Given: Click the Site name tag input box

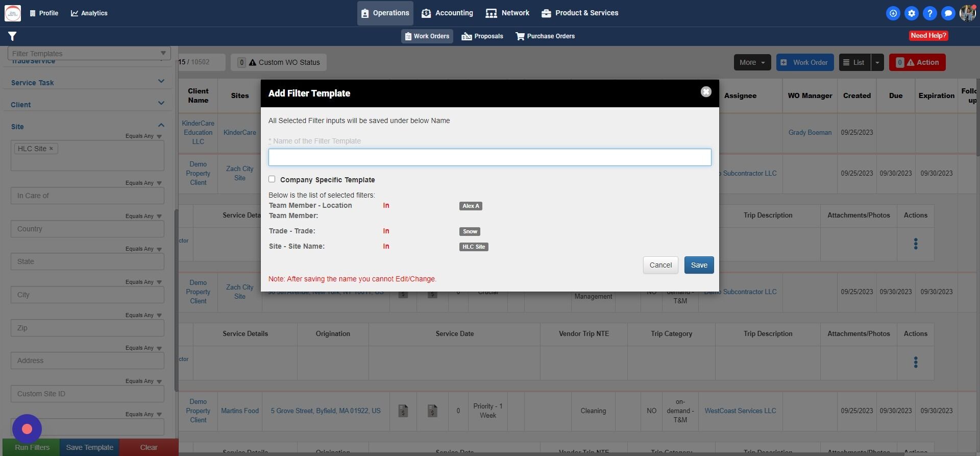Looking at the screenshot, I should pos(87,156).
